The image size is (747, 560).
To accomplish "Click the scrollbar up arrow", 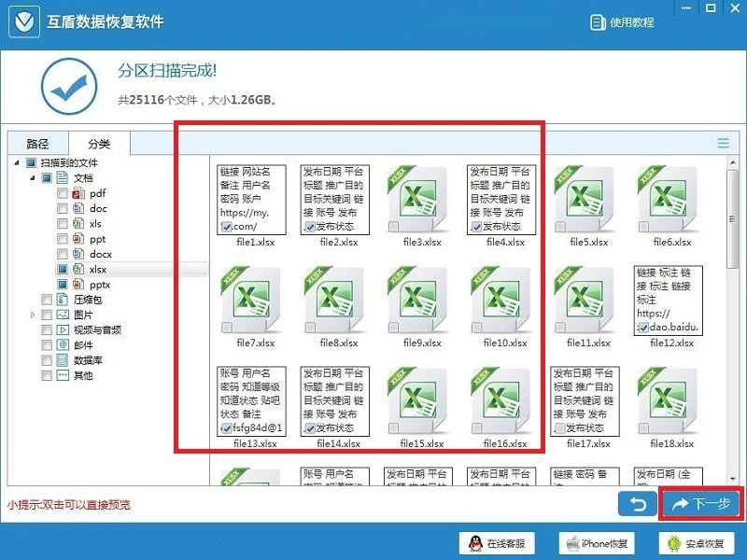I will pyautogui.click(x=732, y=163).
